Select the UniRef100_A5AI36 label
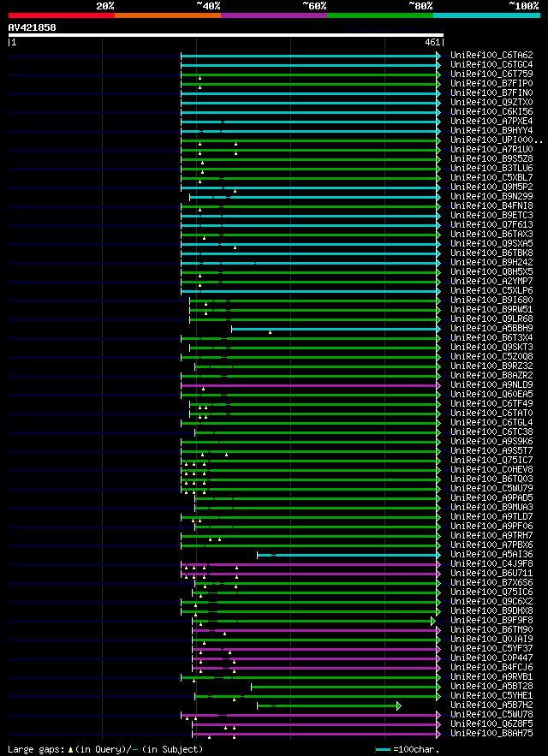Image resolution: width=548 pixels, height=756 pixels. 491,555
